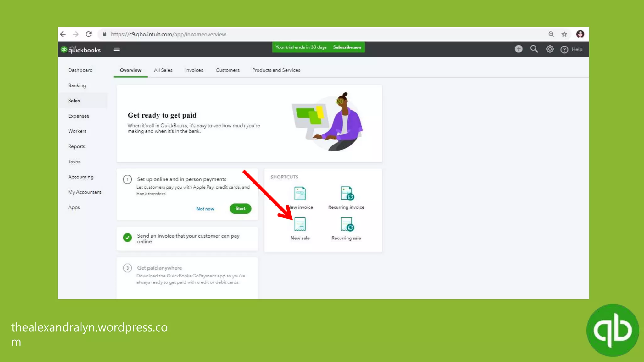Switch to the All Sales tab
The width and height of the screenshot is (644, 362).
coord(163,70)
